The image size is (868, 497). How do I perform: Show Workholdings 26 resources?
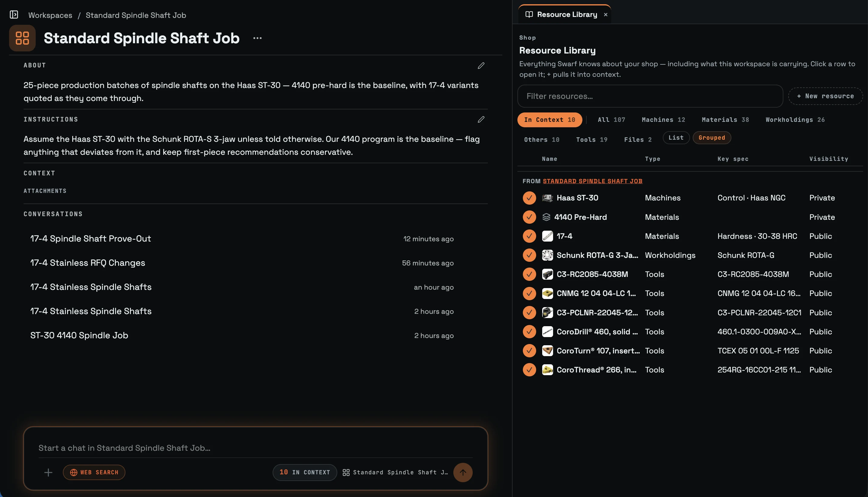(795, 120)
